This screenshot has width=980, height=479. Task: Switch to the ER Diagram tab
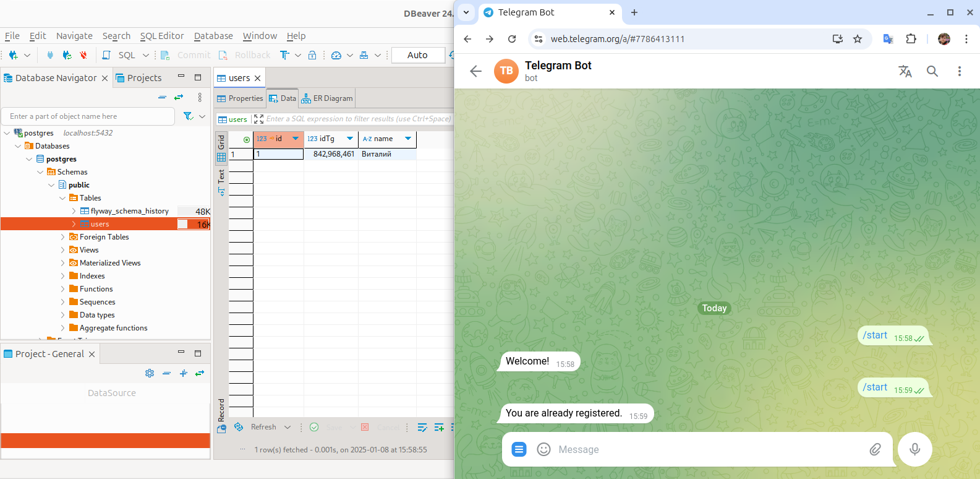click(327, 98)
